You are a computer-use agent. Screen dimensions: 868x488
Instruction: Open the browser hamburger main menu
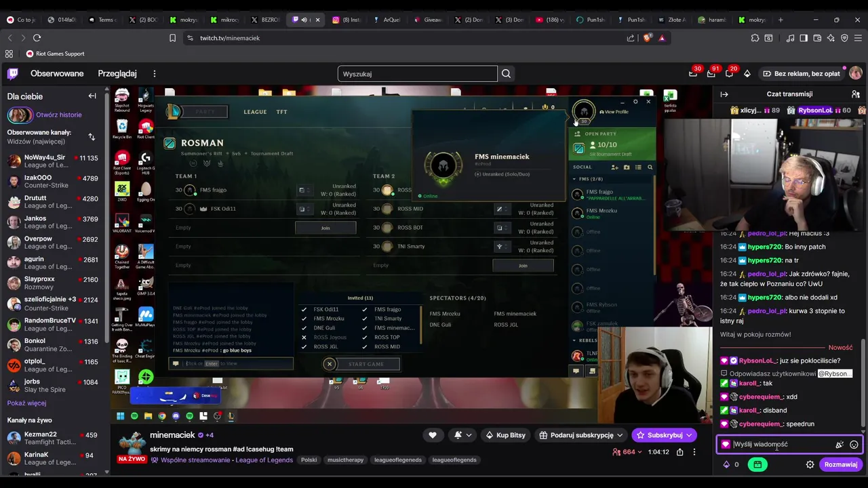(x=858, y=38)
